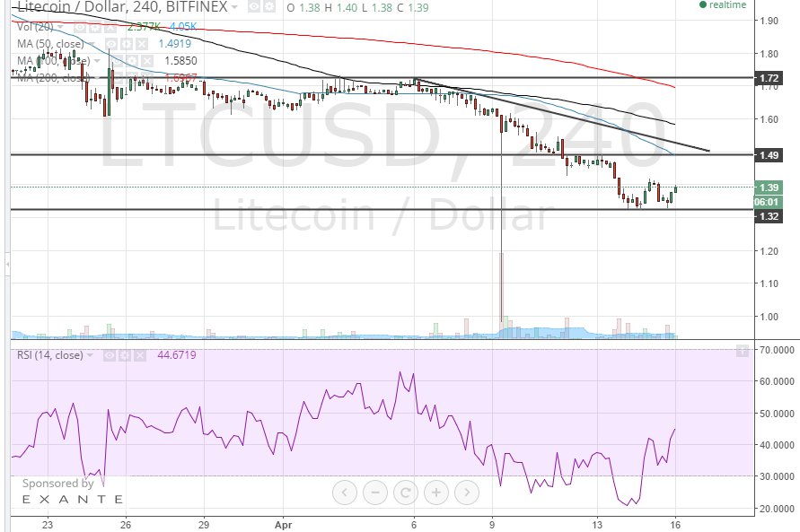Select the 1.49 horizontal line price label
The height and width of the screenshot is (532, 800).
click(x=769, y=155)
